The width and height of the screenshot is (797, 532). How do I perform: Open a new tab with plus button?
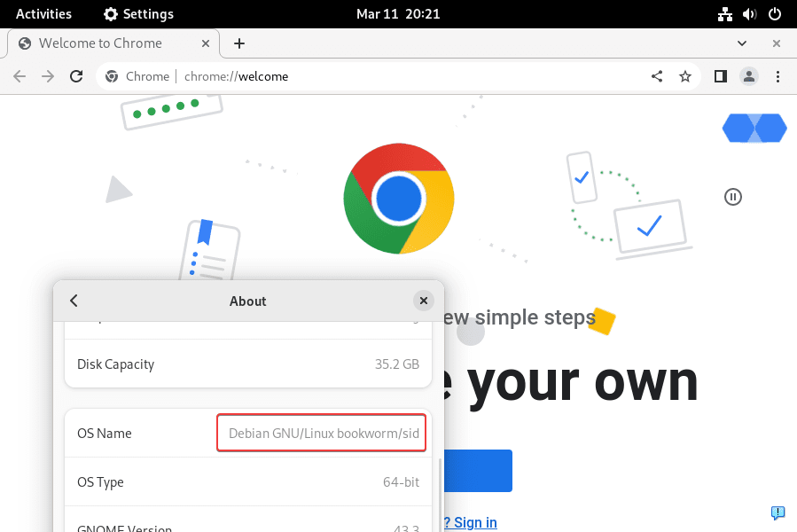tap(238, 43)
